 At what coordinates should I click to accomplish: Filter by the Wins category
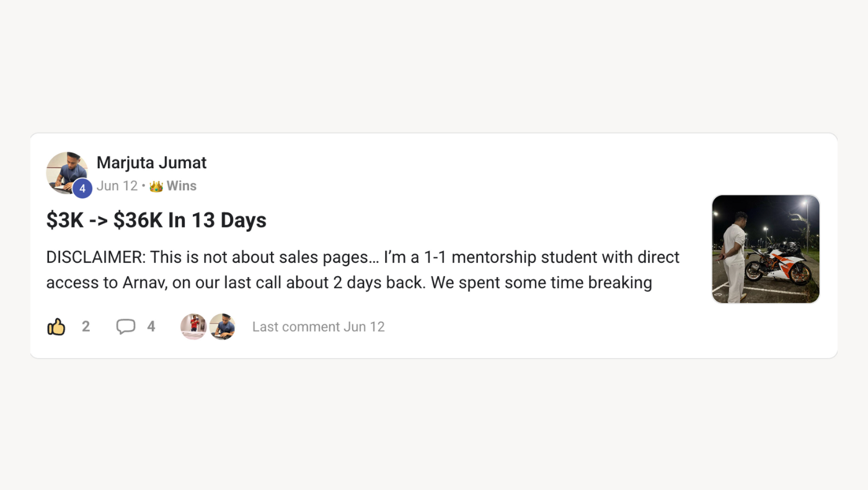click(x=182, y=186)
